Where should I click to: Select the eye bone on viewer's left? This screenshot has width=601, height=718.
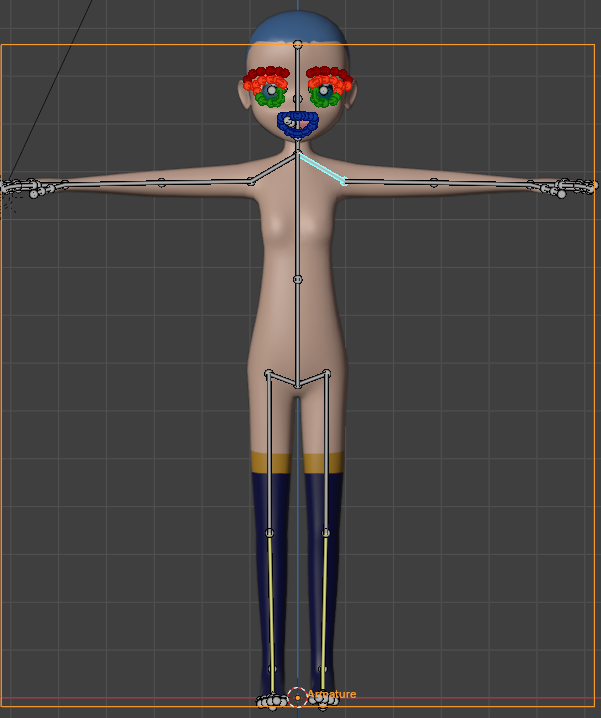272,91
